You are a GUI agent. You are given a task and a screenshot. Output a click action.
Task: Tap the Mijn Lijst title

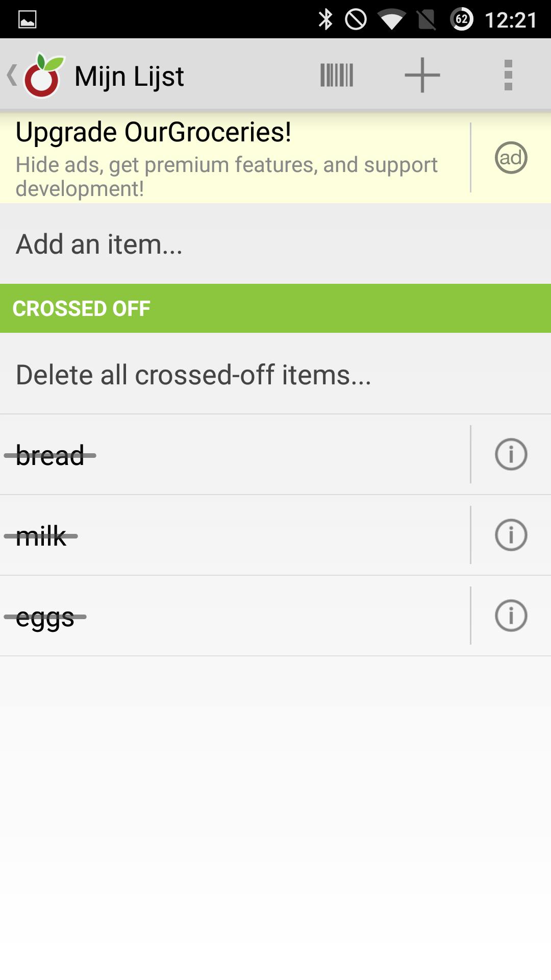click(x=129, y=76)
